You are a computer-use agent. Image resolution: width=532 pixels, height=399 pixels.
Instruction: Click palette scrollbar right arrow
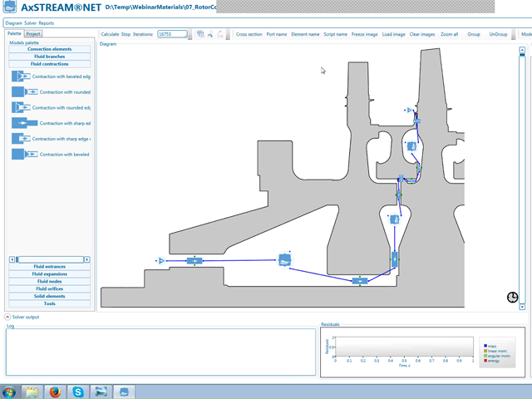86,259
